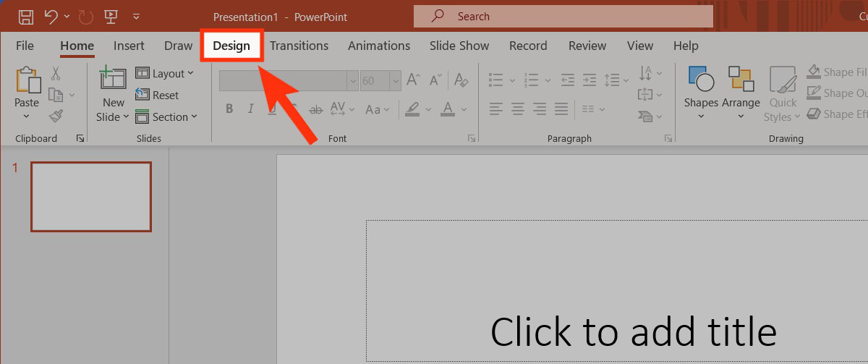Open the Review tab
Screen dimensions: 868x364
[x=587, y=46]
